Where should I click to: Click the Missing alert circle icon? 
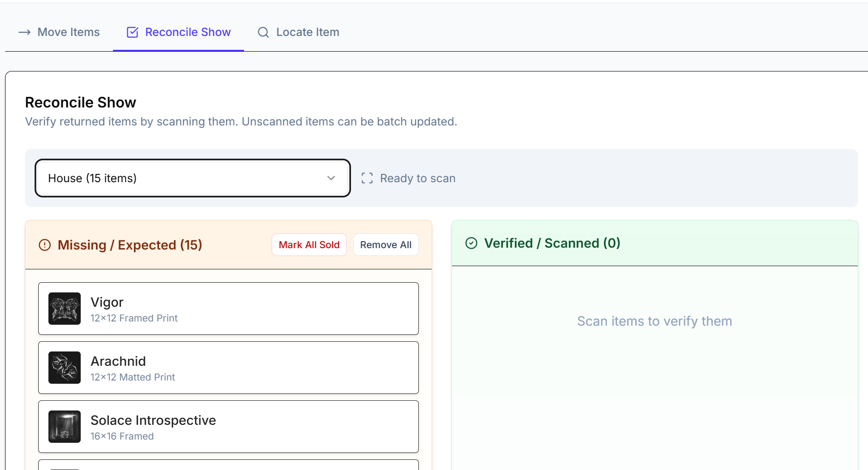pyautogui.click(x=45, y=245)
